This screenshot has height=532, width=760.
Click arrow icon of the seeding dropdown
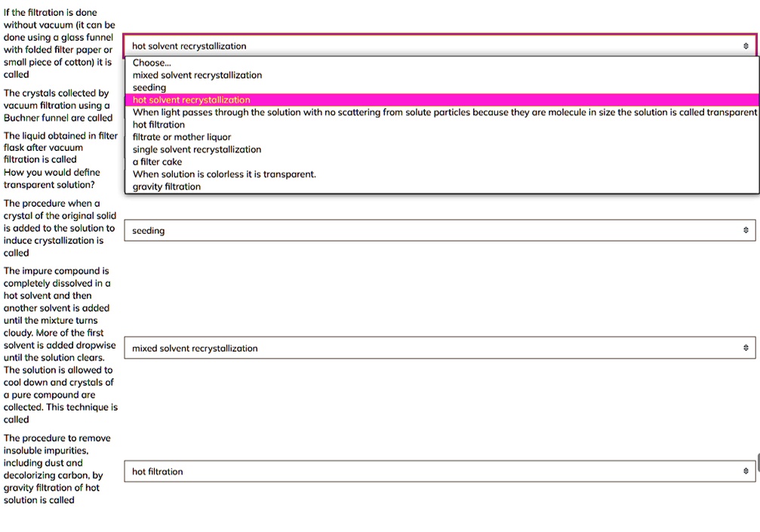746,230
